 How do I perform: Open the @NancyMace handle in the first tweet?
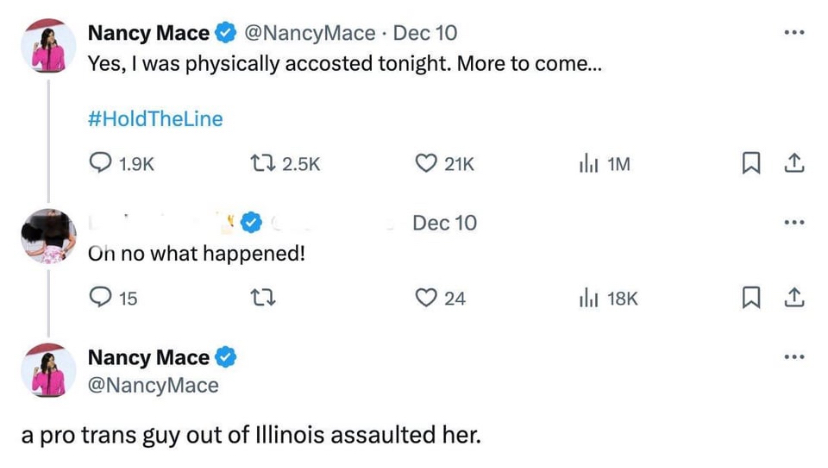point(310,33)
